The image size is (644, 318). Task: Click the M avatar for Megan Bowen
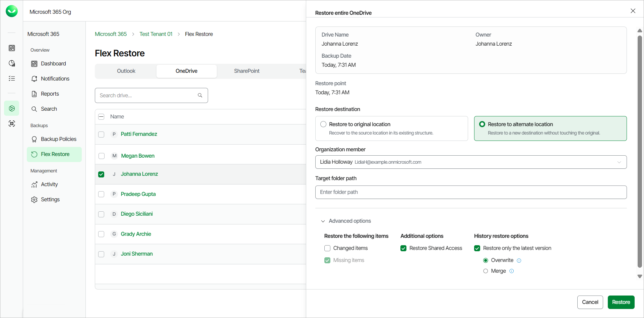point(114,156)
